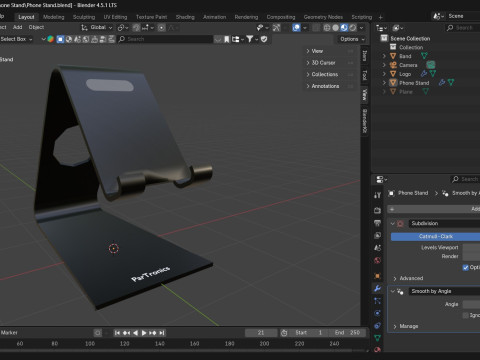Image resolution: width=480 pixels, height=360 pixels.
Task: Click the Logo modifier wrench icon in outliner
Action: 424,74
